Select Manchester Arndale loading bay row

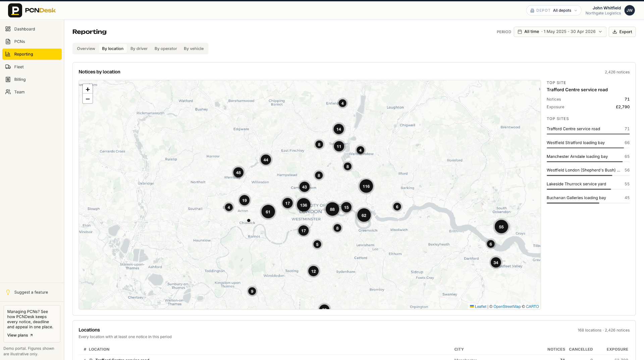[588, 158]
